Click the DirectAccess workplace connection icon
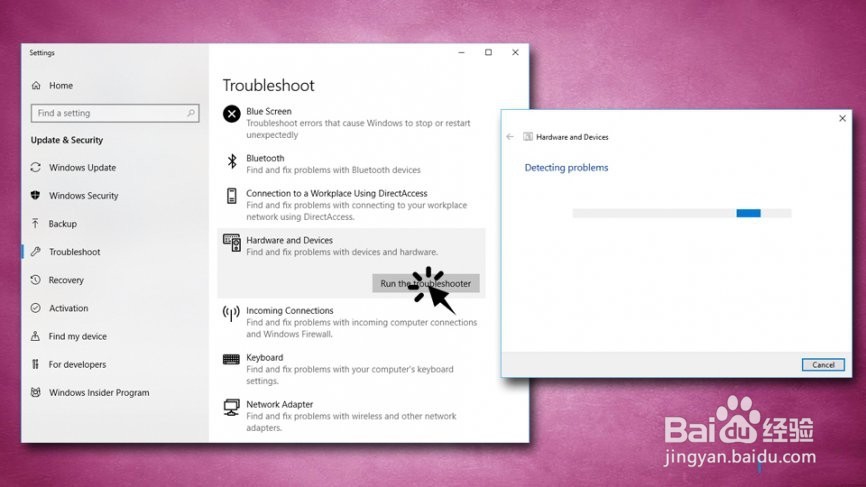Viewport: 866px width, 487px height. (x=232, y=196)
